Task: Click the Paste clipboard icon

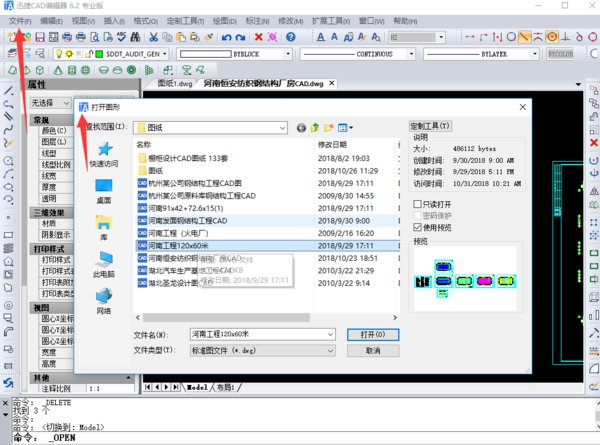Action: (x=181, y=37)
